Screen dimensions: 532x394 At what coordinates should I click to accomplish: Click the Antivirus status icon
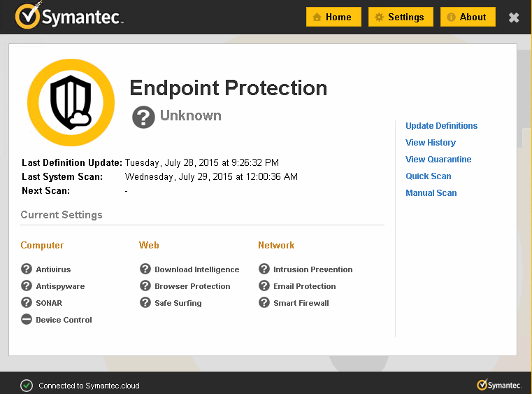[x=27, y=269]
